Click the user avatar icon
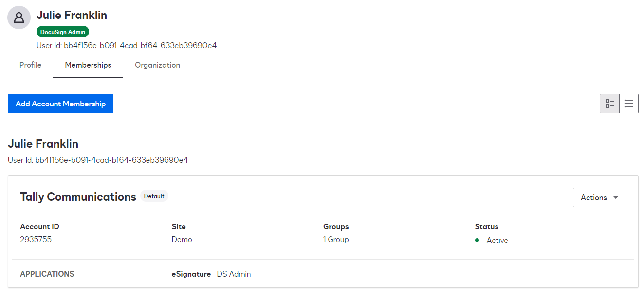This screenshot has height=294, width=644. (x=19, y=18)
